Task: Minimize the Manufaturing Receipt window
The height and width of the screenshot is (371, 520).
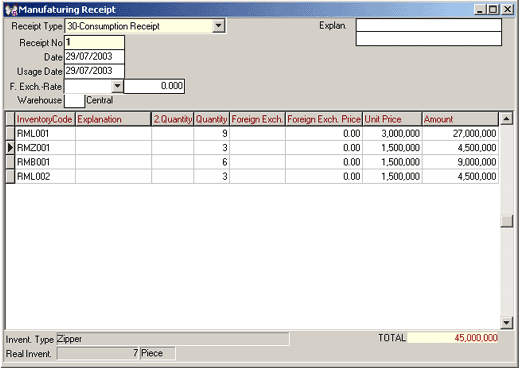Action: (480, 9)
